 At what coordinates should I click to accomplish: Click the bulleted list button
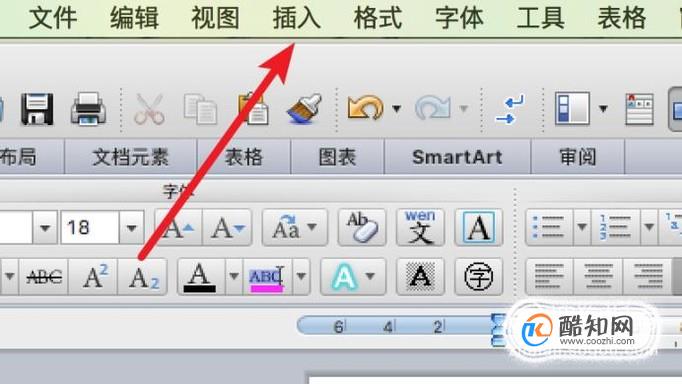(x=549, y=227)
